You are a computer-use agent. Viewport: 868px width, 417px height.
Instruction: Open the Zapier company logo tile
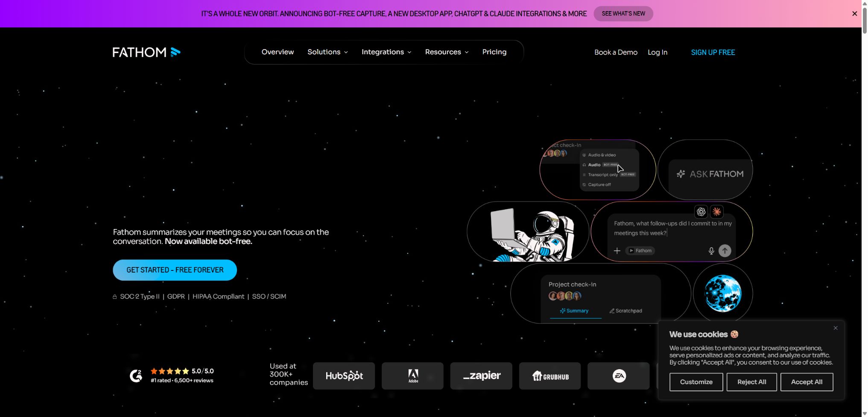[x=481, y=376]
